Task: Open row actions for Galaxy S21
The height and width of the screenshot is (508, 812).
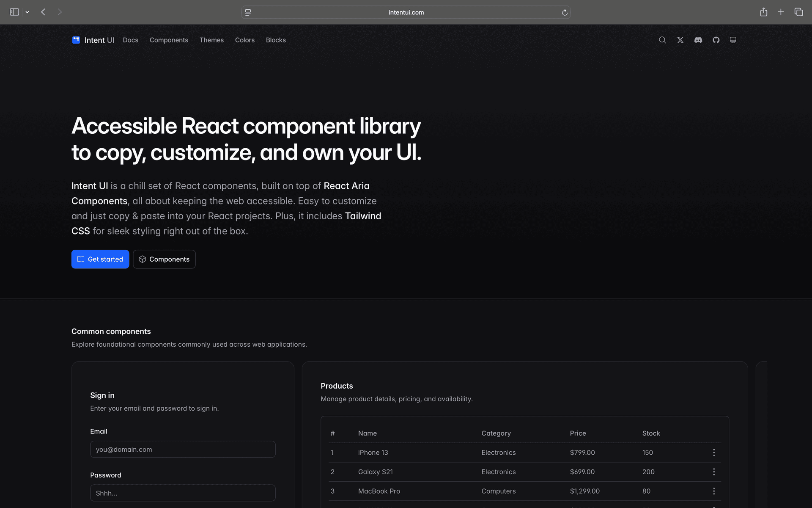Action: 714,472
